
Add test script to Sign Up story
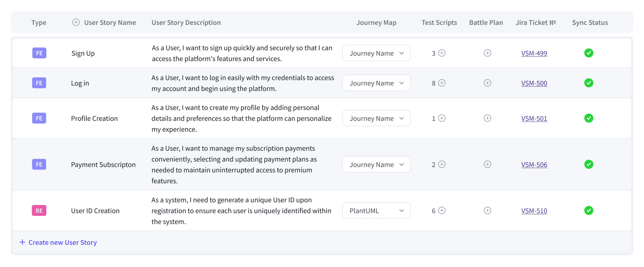pyautogui.click(x=442, y=53)
